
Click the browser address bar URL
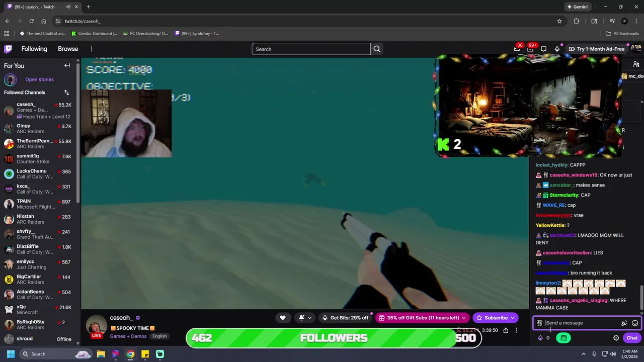point(83,21)
